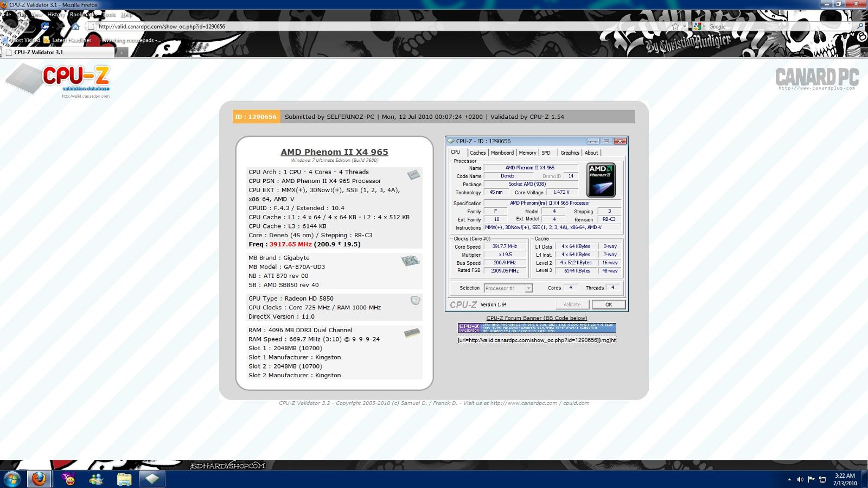This screenshot has height=488, width=868.
Task: Open the Tools menu
Action: [x=109, y=15]
